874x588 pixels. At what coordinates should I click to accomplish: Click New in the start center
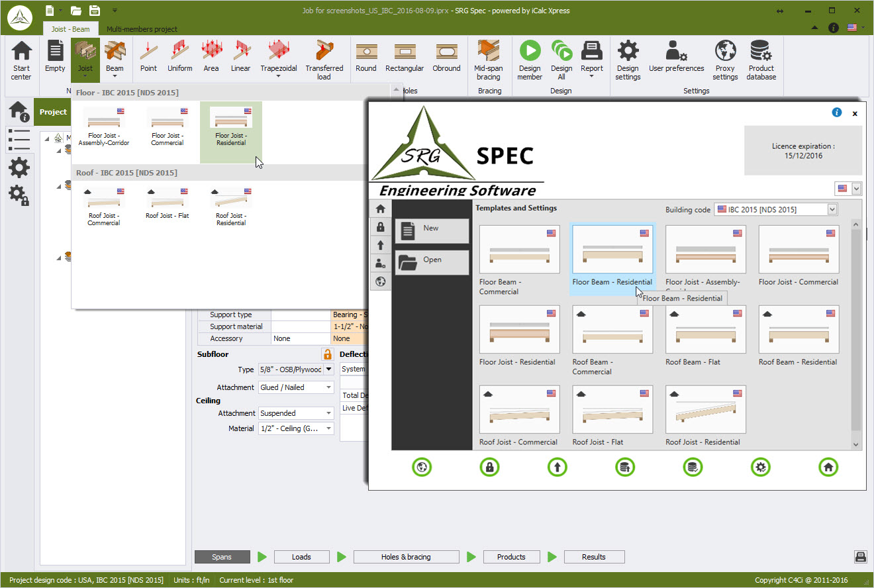432,230
